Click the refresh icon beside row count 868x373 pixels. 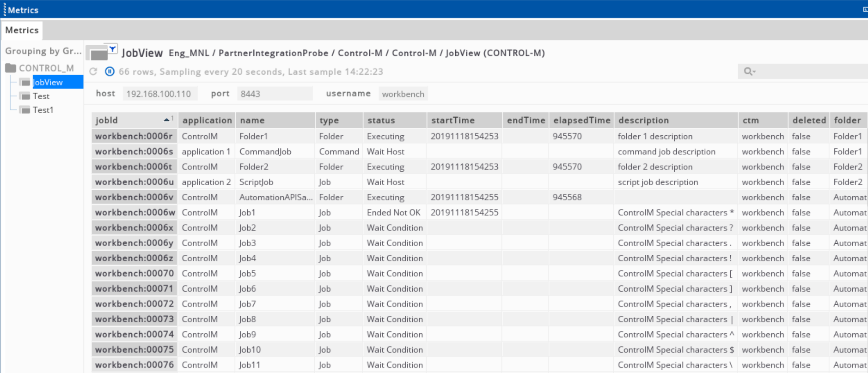[x=93, y=72]
